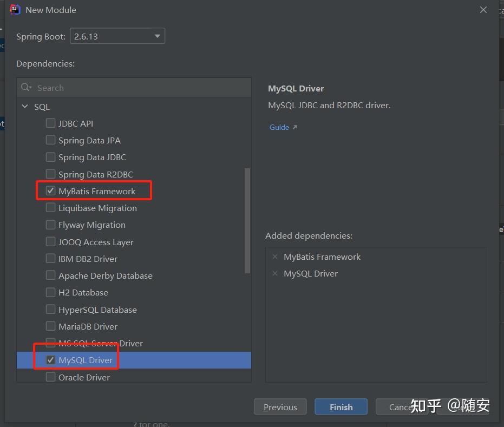Check the MariaDB Driver option

[50, 326]
